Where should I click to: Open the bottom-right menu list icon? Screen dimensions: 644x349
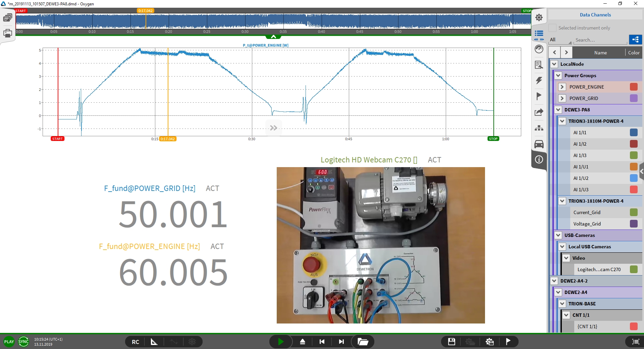(x=635, y=342)
